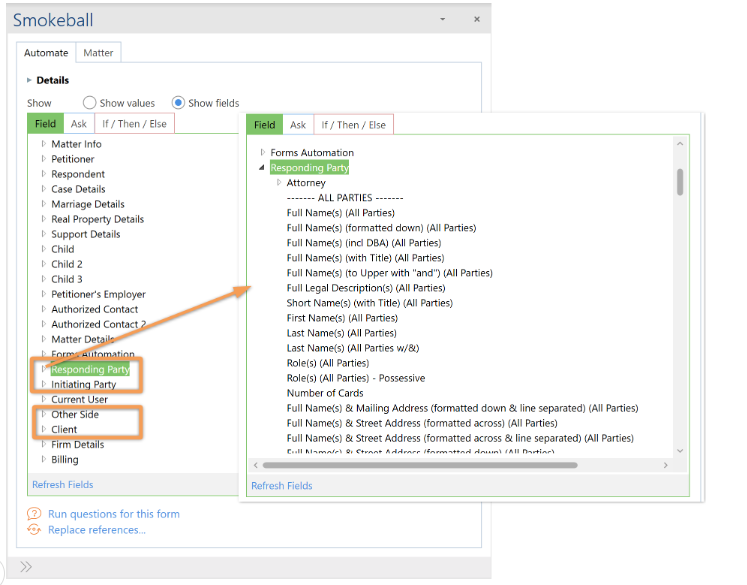The width and height of the screenshot is (747, 585).
Task: Expand the Details section triangle
Action: (x=29, y=80)
